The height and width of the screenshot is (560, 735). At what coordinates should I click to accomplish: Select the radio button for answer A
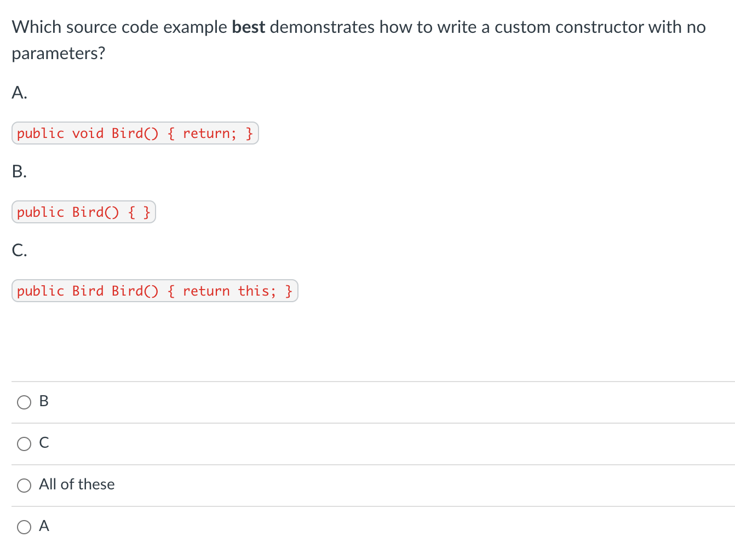click(24, 527)
